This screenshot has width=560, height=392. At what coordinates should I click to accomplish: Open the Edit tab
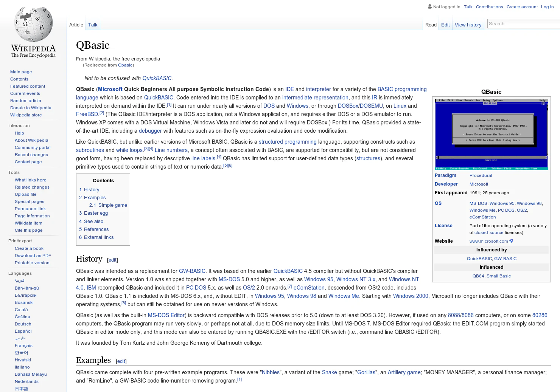coord(445,25)
